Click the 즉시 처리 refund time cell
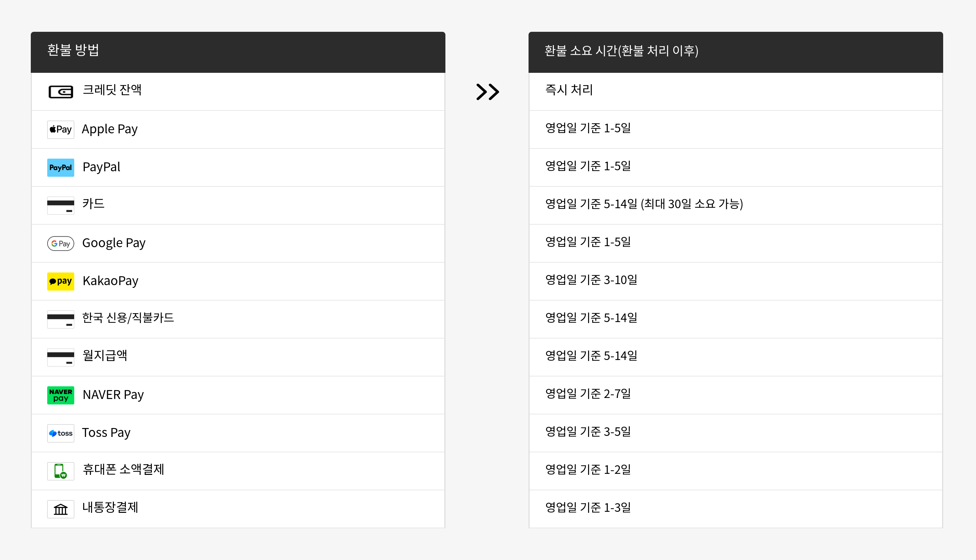976x560 pixels. [569, 90]
